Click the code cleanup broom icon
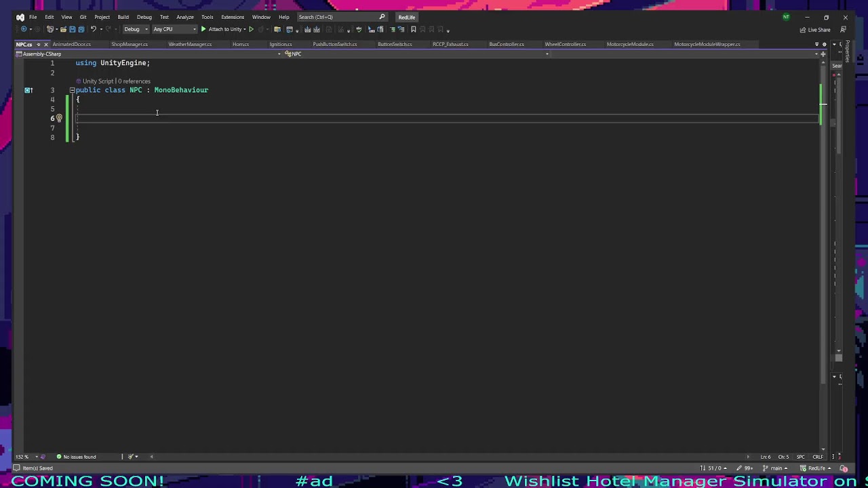868x488 pixels. [132, 457]
